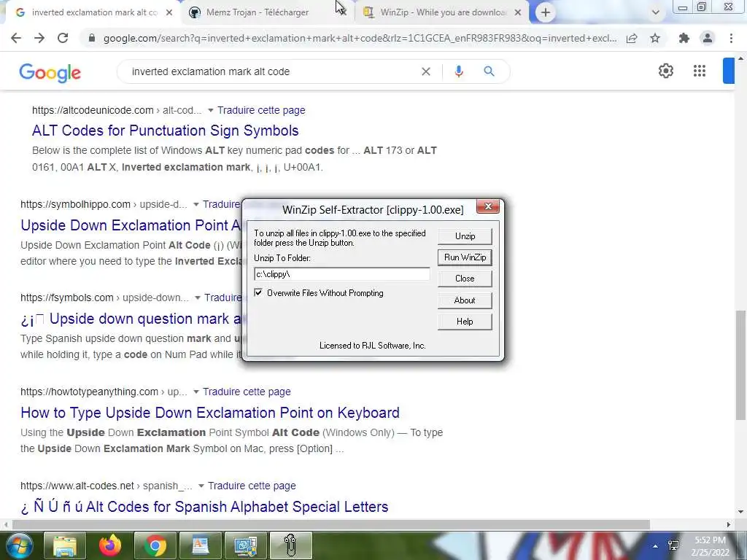Close the inverted exclamation mark tab

[169, 12]
